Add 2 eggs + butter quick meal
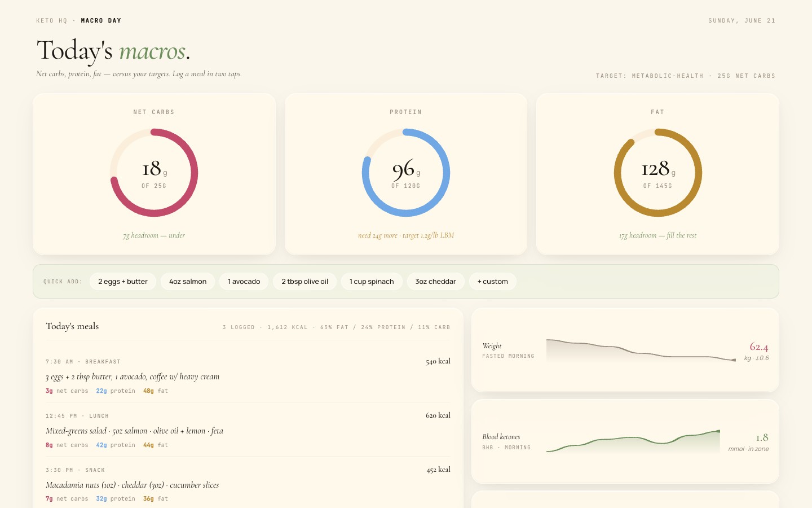812x508 pixels. [123, 282]
